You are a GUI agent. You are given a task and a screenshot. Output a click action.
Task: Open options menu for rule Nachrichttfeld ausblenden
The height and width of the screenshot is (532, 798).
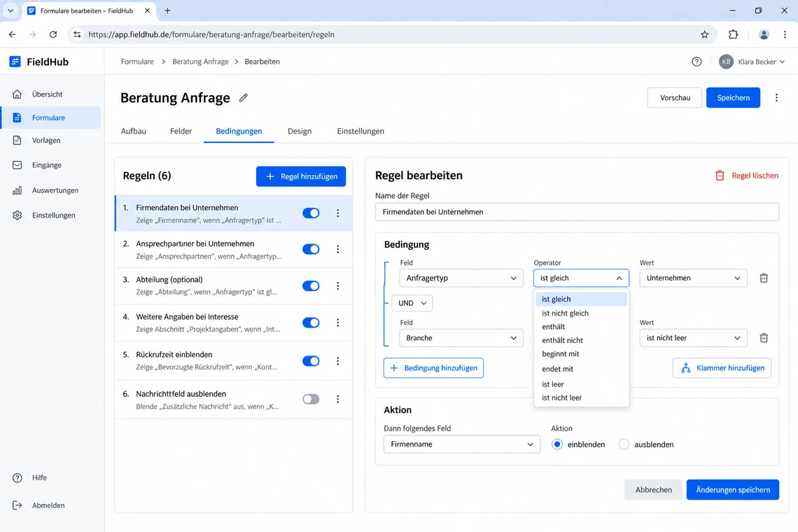pyautogui.click(x=337, y=399)
